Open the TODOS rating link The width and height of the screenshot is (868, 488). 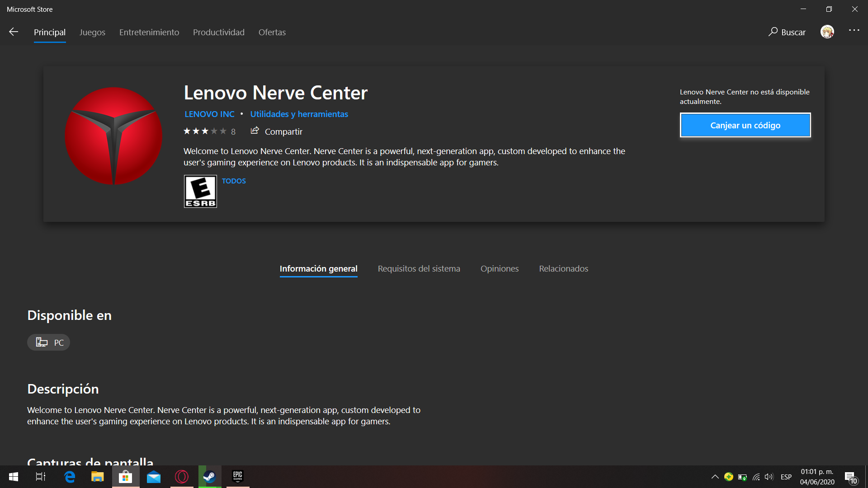click(x=234, y=181)
